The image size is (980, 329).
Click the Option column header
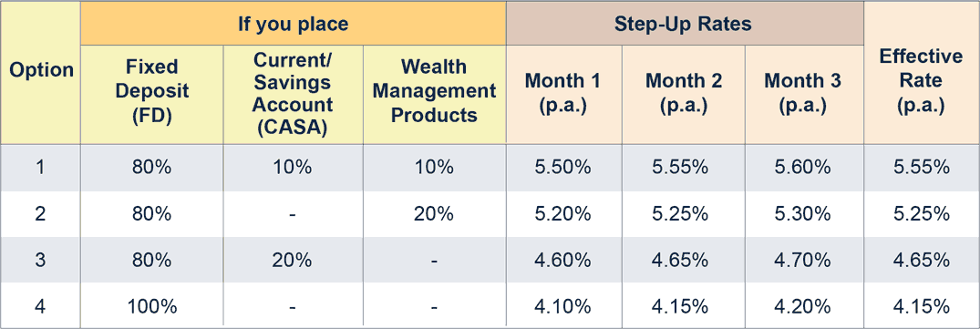click(41, 72)
